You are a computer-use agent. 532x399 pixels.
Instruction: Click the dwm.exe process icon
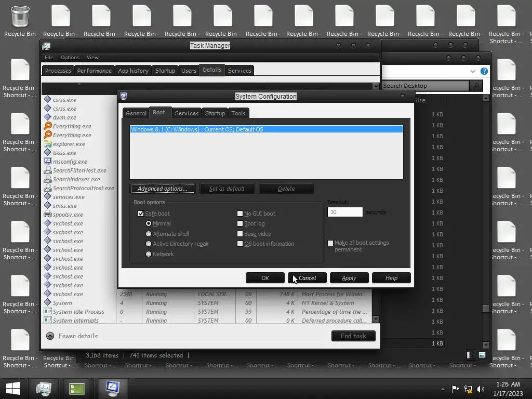click(x=47, y=117)
